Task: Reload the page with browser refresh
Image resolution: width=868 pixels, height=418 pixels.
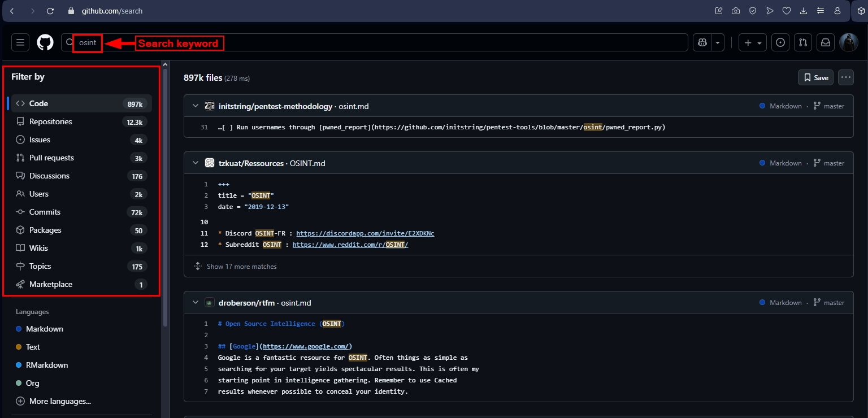Action: point(50,11)
